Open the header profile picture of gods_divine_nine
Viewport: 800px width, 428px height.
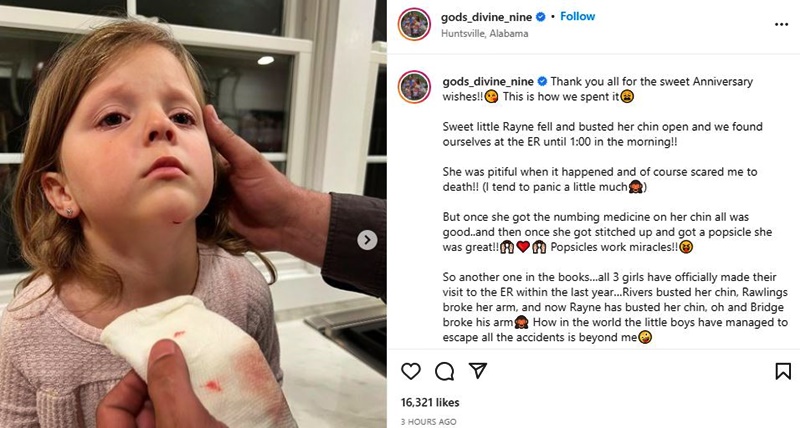click(414, 24)
